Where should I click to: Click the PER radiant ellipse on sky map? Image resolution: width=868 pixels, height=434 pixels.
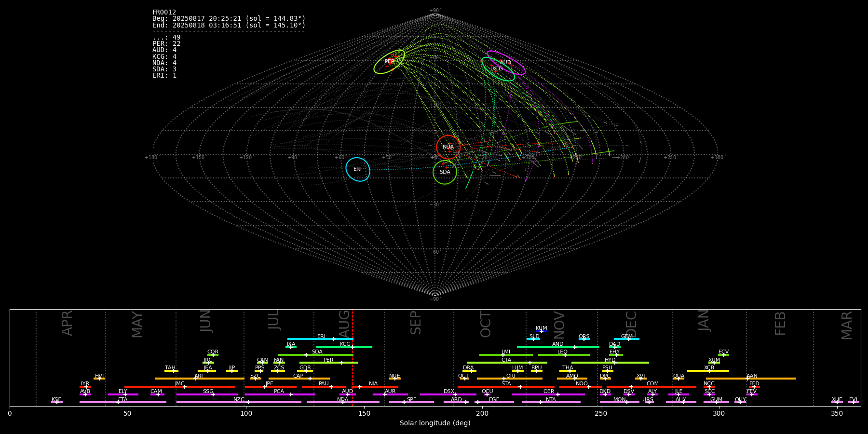[x=389, y=62]
